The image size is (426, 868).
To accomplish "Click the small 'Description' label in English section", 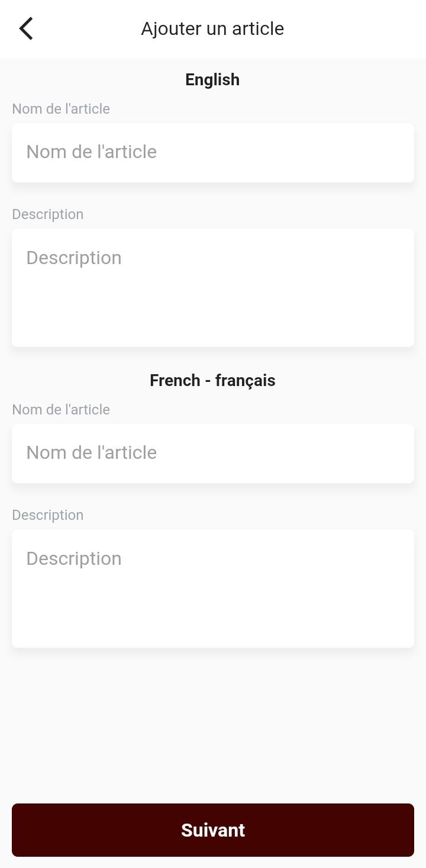I will click(48, 214).
